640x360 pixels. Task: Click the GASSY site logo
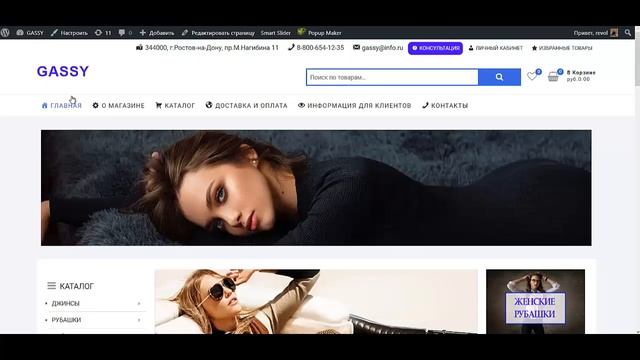[x=63, y=71]
